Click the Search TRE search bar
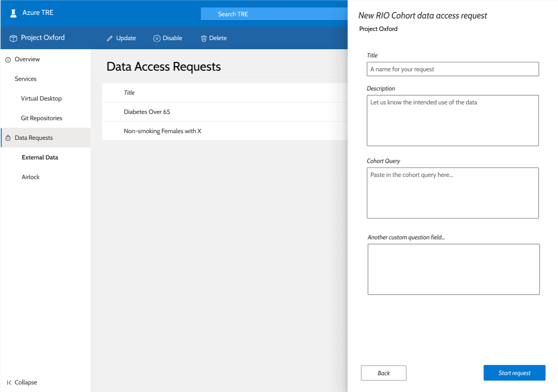This screenshot has height=392, width=558. 273,14
